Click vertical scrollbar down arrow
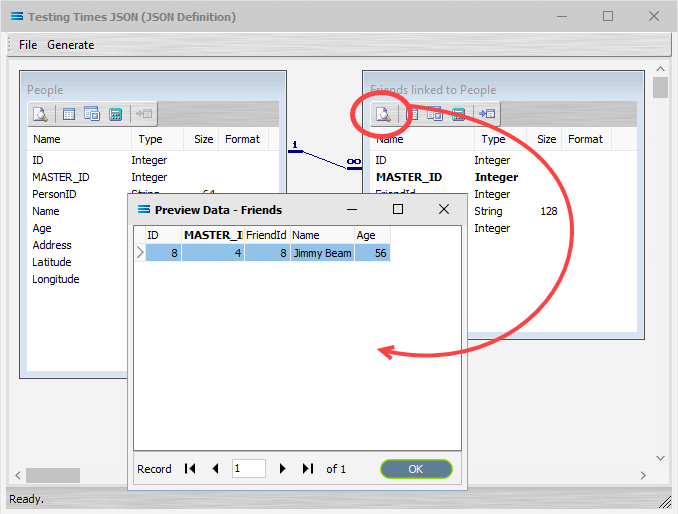 pyautogui.click(x=660, y=458)
